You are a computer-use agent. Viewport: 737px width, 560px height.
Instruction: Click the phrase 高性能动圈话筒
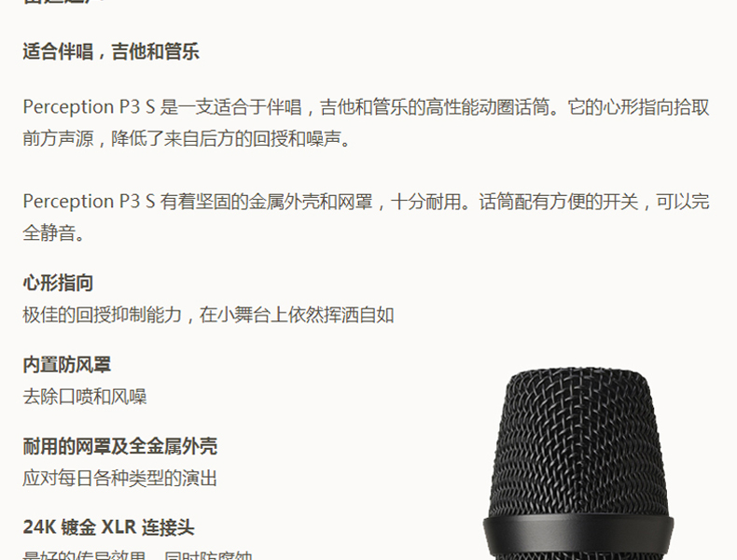tap(487, 106)
